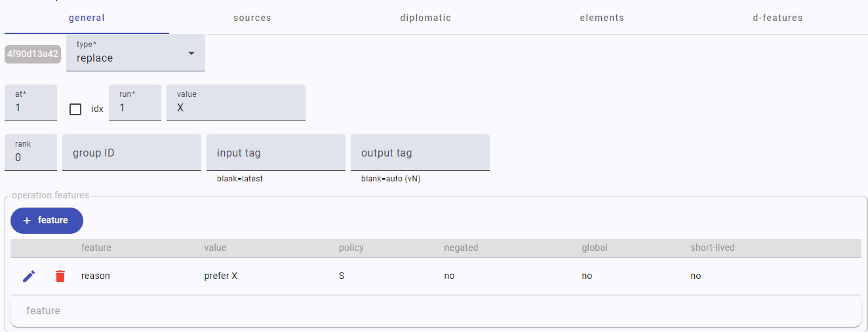Edit the value field containing X
Image resolution: width=868 pixels, height=332 pixels.
pos(236,107)
